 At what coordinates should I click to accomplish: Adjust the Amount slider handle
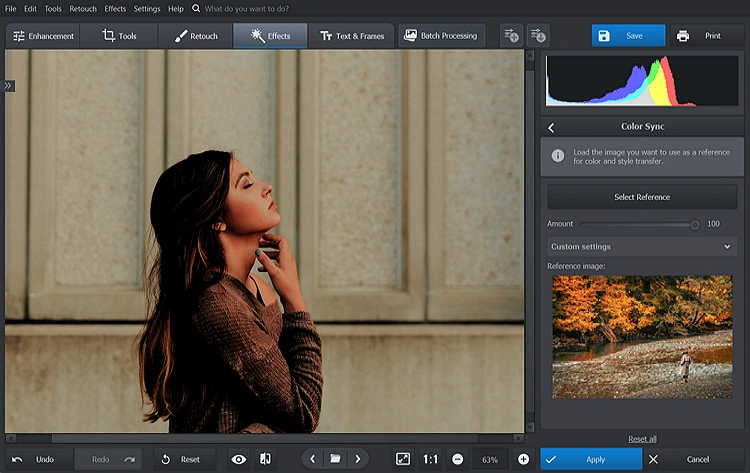pos(695,224)
